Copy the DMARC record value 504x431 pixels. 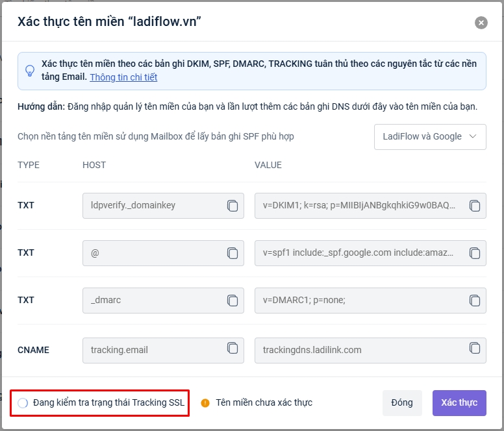(475, 301)
